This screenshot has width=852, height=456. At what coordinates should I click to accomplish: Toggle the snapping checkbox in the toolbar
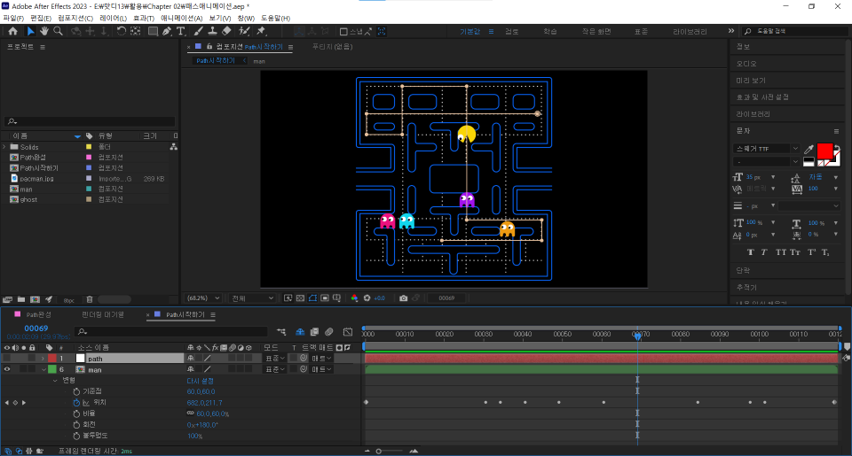(x=343, y=32)
